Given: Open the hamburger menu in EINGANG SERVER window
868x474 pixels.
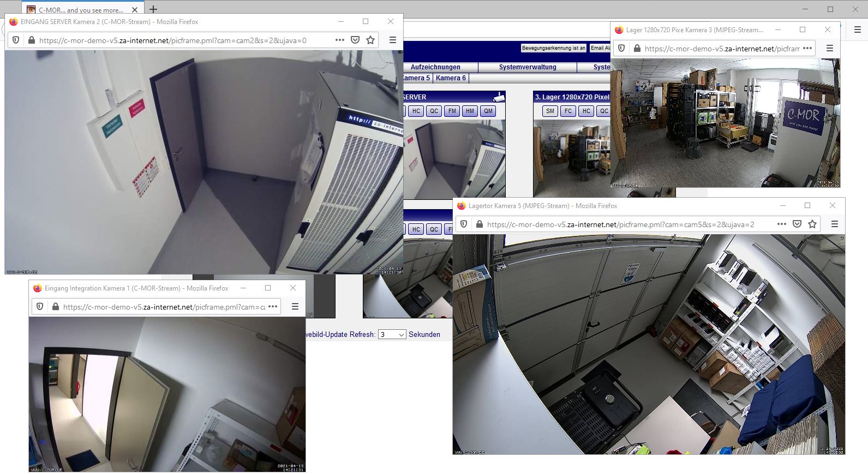Looking at the screenshot, I should [x=392, y=40].
